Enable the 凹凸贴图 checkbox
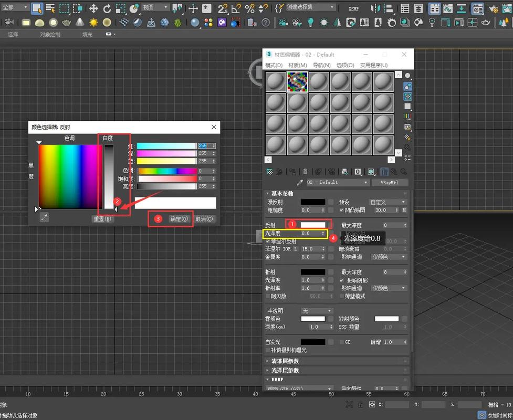Viewport: 513px width, 420px height. pyautogui.click(x=340, y=210)
